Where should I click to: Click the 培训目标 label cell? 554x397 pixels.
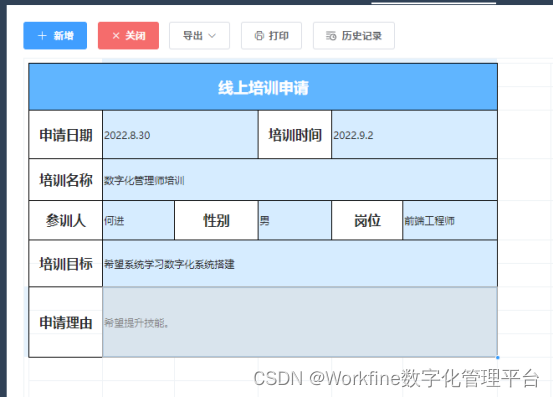pos(66,263)
